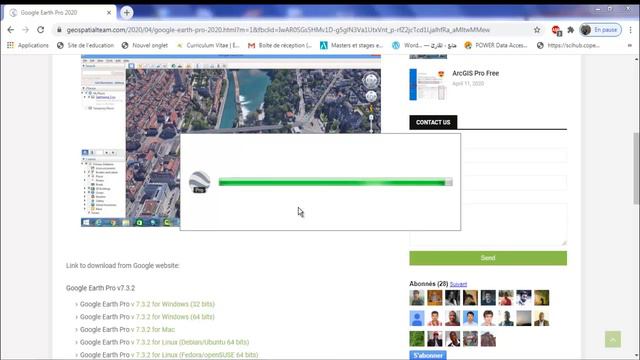Open the Applications bookmarks shortcut
Image resolution: width=640 pixels, height=360 pixels.
coord(28,45)
